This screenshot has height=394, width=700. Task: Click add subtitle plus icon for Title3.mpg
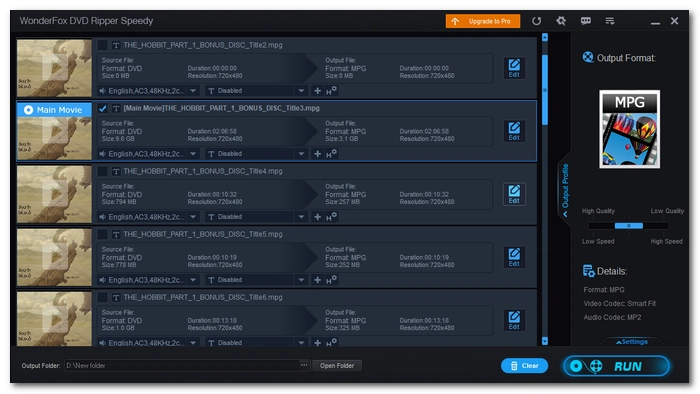[317, 153]
